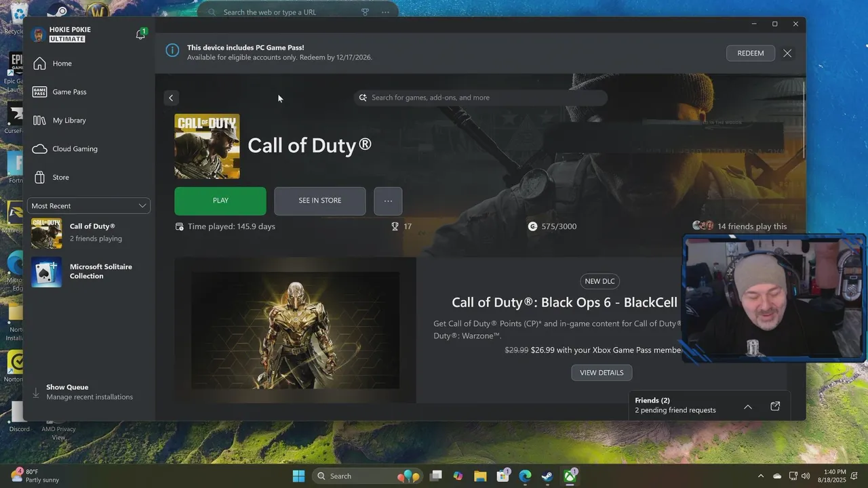Screen dimensions: 868x488
Task: Open Discord desktop shortcut
Action: [19, 416]
